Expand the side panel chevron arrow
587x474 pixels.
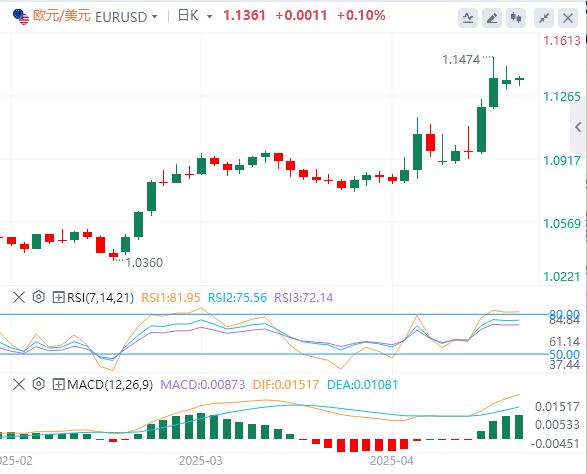tap(578, 127)
